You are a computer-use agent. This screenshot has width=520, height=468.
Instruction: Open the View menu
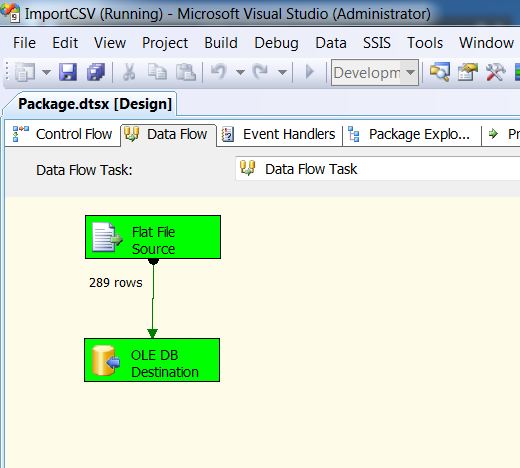coord(110,43)
